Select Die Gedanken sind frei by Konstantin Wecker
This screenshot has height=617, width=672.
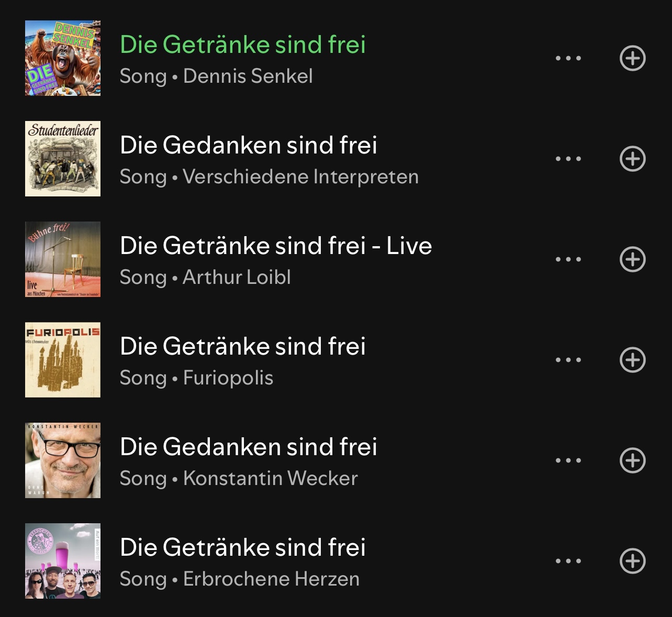[x=248, y=447]
